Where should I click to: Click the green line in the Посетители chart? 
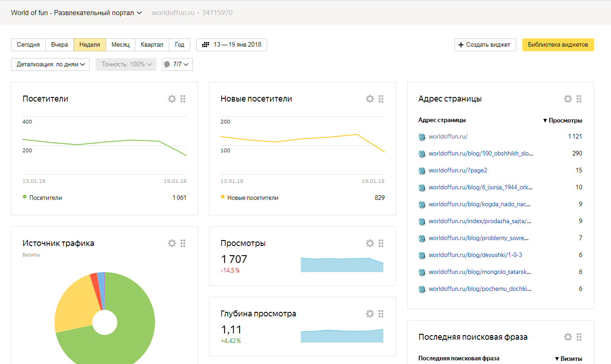tap(104, 142)
